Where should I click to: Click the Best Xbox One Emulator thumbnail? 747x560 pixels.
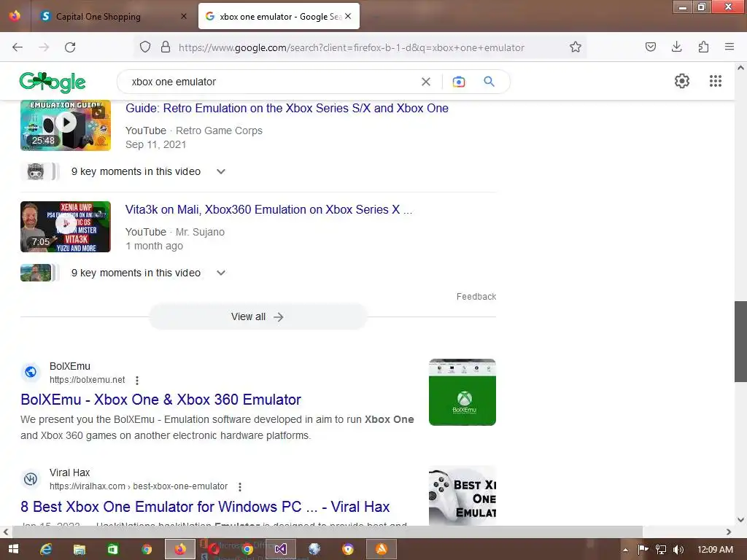tap(462, 495)
